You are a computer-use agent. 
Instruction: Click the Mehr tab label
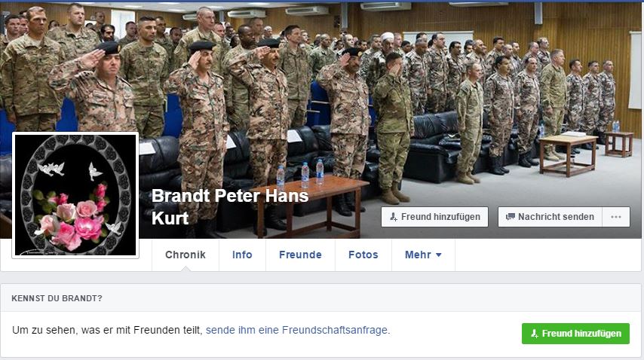click(x=418, y=255)
